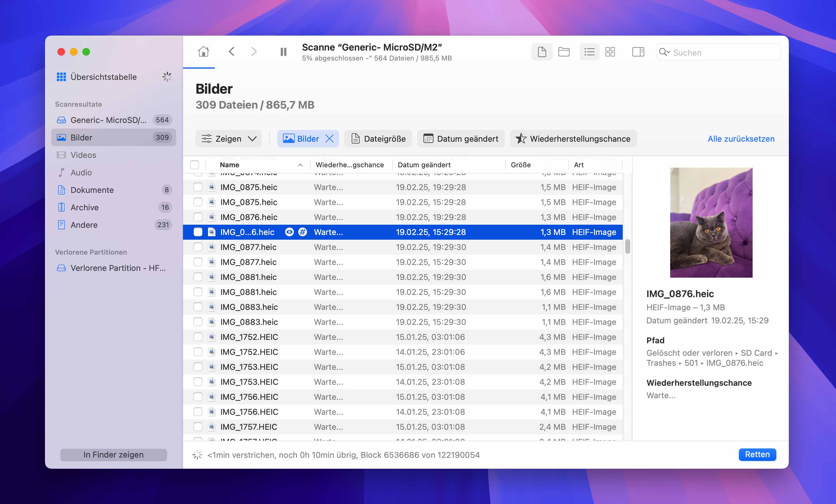Click the hash icon in selected row

(x=302, y=232)
